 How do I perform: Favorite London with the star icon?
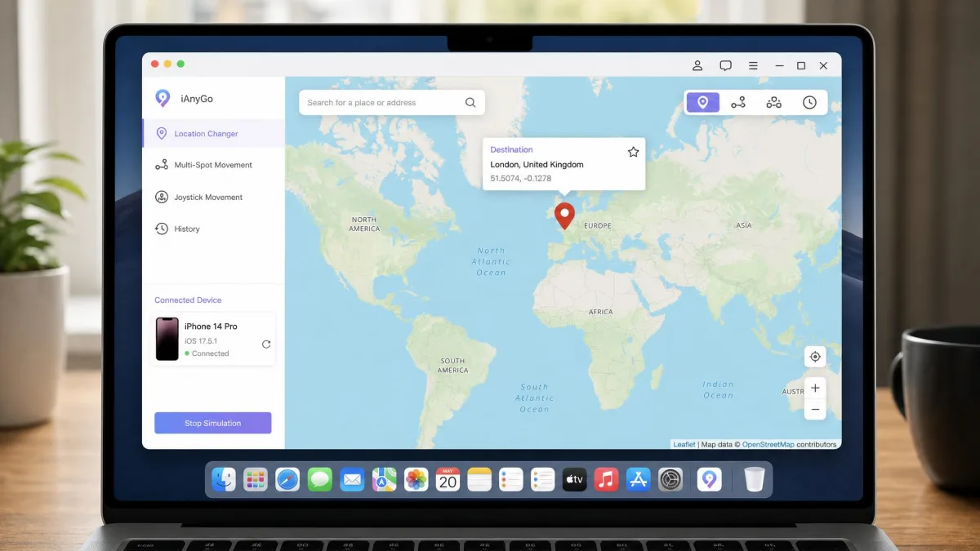click(x=633, y=152)
